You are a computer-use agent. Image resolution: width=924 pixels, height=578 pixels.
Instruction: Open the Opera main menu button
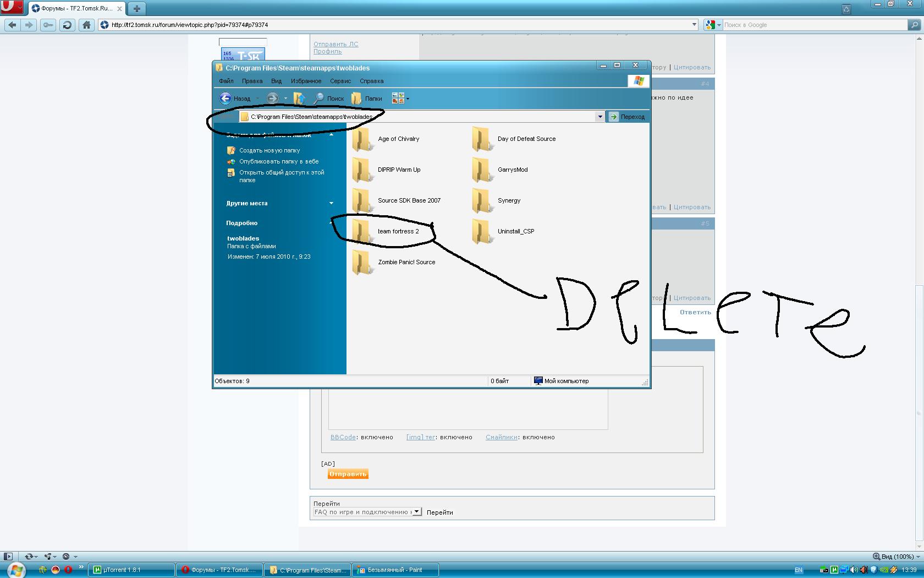11,8
